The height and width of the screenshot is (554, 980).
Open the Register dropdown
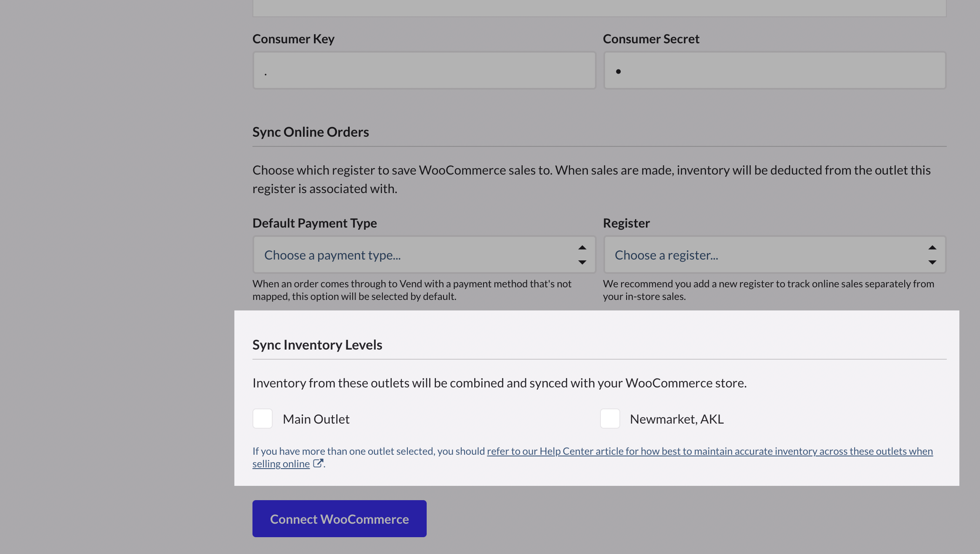click(x=775, y=254)
